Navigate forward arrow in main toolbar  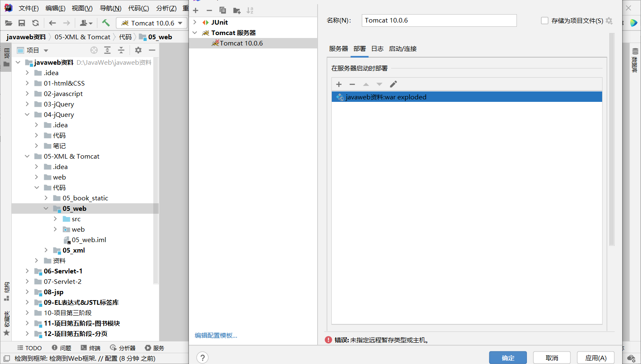click(66, 23)
